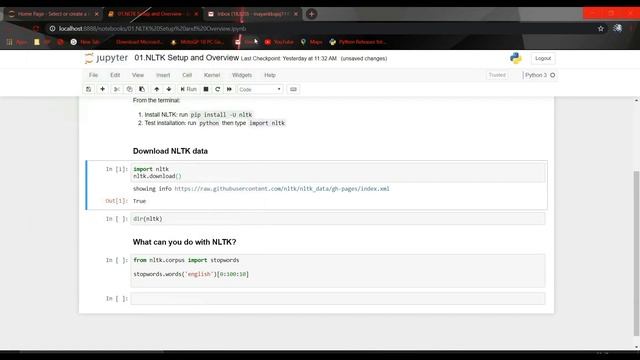
Task: Open the command palette keyboard icon
Action: pos(293,89)
